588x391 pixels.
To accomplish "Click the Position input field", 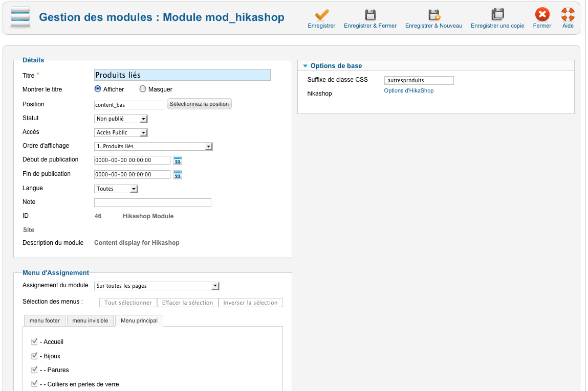I will [x=129, y=105].
